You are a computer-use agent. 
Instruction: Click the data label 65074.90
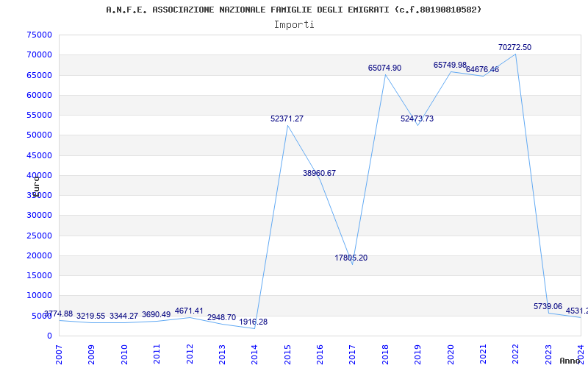point(384,68)
